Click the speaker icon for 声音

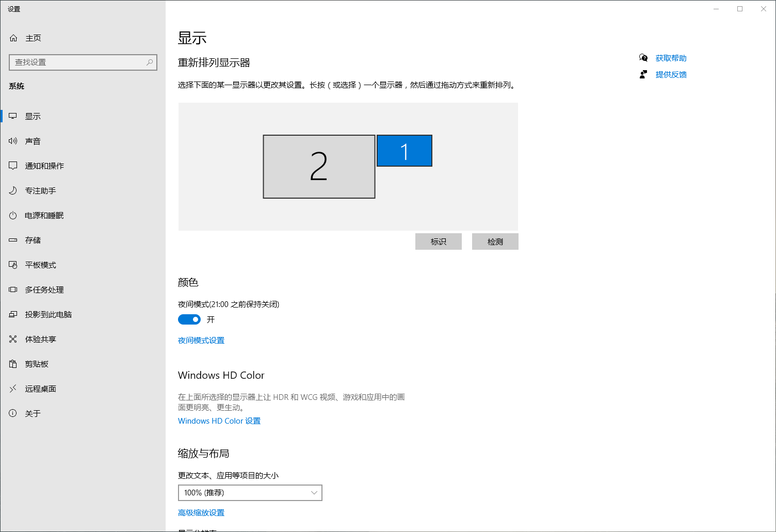coord(13,141)
